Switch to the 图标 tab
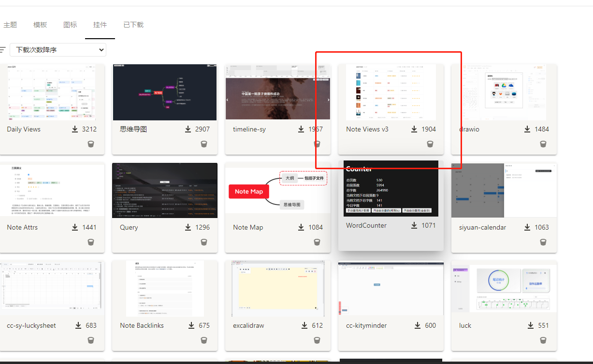The width and height of the screenshot is (593, 364). pyautogui.click(x=70, y=25)
